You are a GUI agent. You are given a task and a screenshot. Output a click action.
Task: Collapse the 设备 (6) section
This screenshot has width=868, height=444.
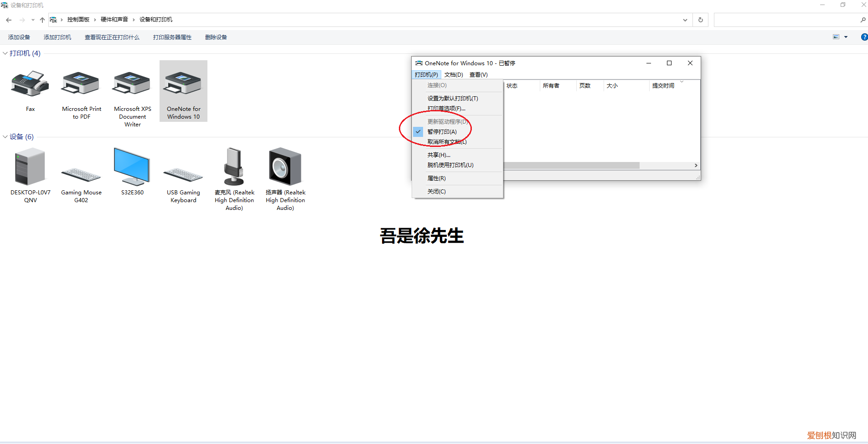[5, 136]
